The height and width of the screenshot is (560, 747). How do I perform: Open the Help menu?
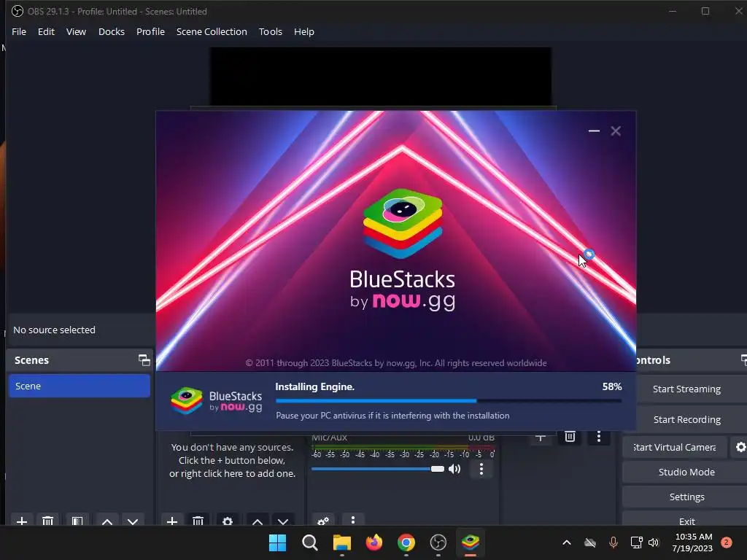tap(304, 31)
